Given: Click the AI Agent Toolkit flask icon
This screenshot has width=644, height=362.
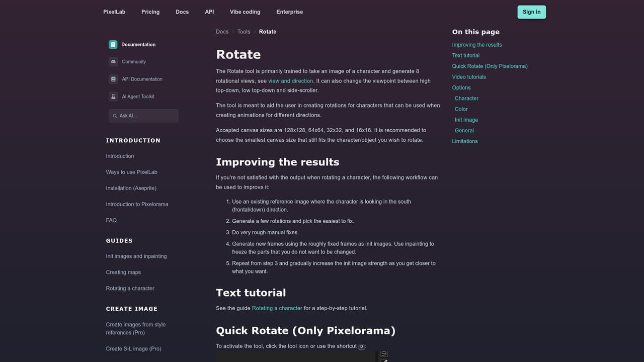Looking at the screenshot, I should pos(113,97).
